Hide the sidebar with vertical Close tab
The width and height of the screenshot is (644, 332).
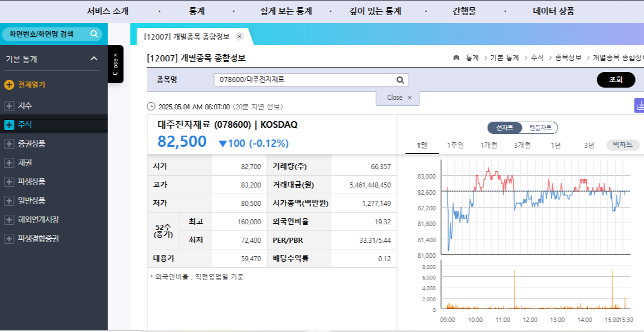click(x=115, y=64)
